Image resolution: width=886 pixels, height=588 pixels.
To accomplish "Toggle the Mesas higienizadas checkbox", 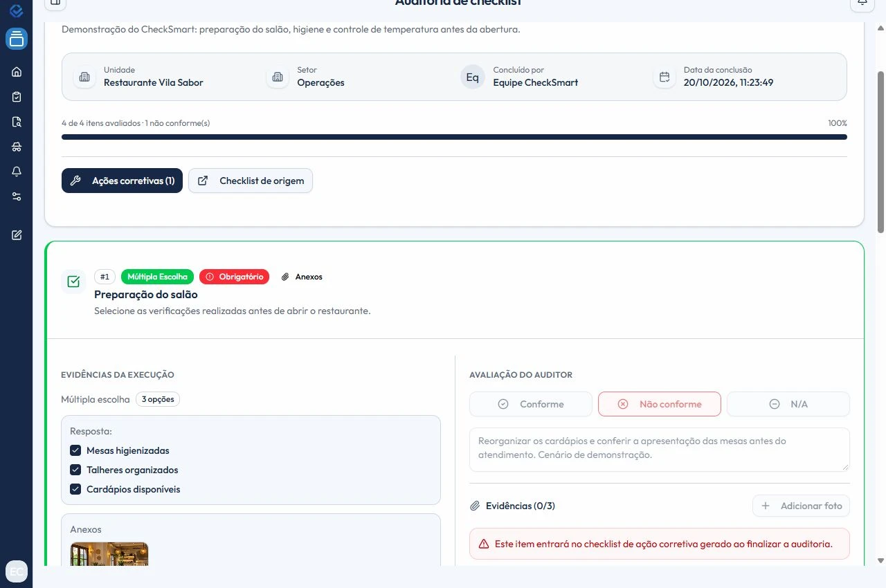I will [x=75, y=450].
